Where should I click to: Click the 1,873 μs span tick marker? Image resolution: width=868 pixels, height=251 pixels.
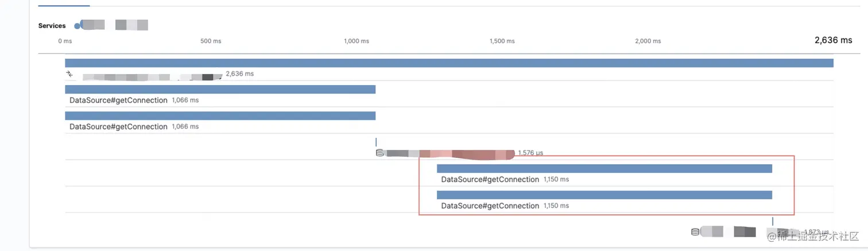[773, 221]
